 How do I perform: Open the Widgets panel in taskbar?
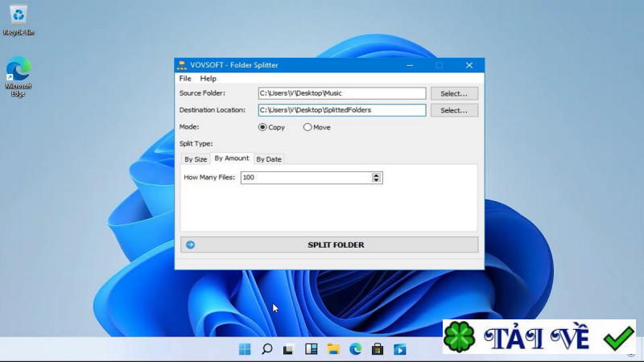[x=311, y=349]
